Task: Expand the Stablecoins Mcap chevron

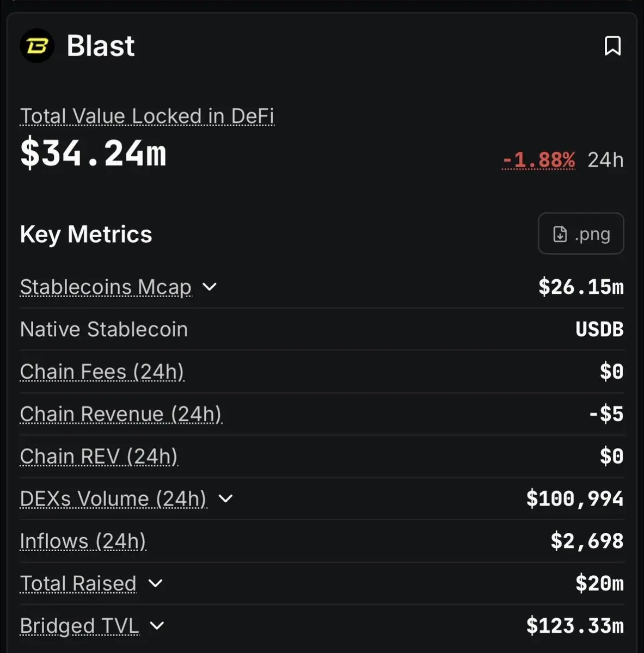Action: (210, 287)
